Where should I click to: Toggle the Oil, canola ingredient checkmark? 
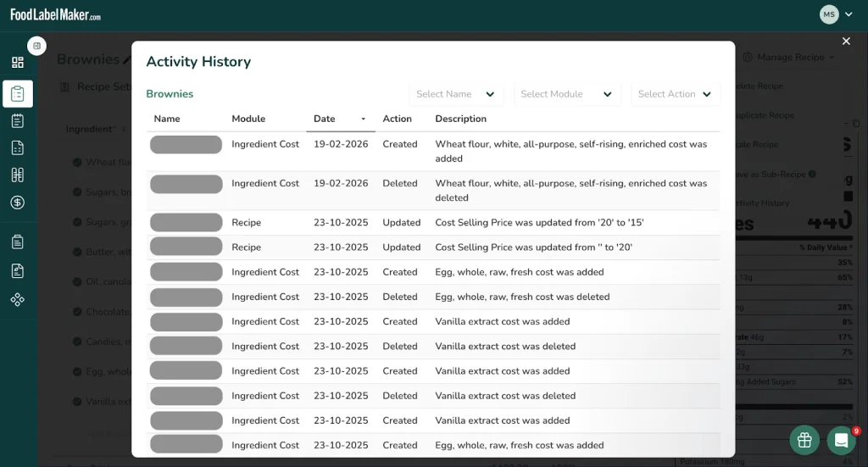[x=77, y=281]
